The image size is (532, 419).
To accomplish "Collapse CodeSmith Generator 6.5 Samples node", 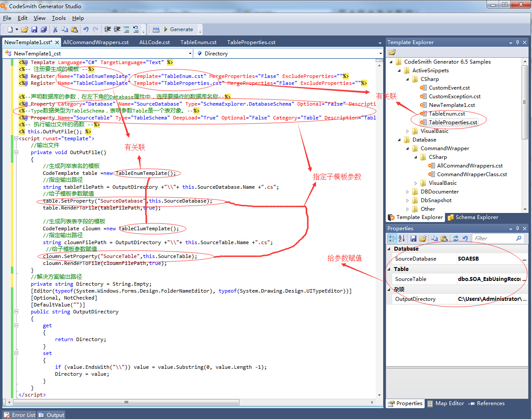I will point(391,61).
